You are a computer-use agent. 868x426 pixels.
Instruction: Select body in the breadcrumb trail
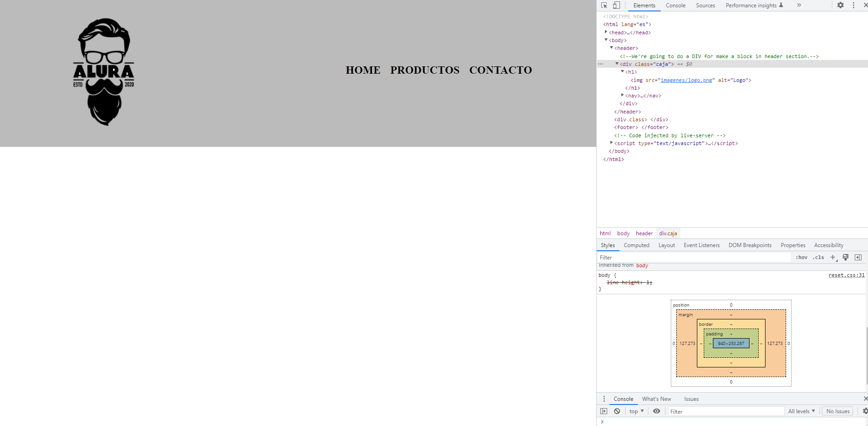coord(623,233)
